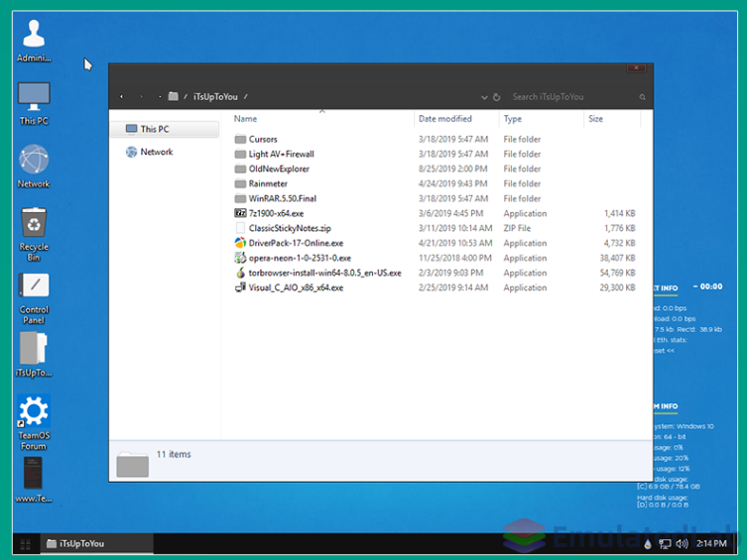Click the WinRAR.5.50.Final folder icon
The image size is (747, 560).
(x=241, y=198)
